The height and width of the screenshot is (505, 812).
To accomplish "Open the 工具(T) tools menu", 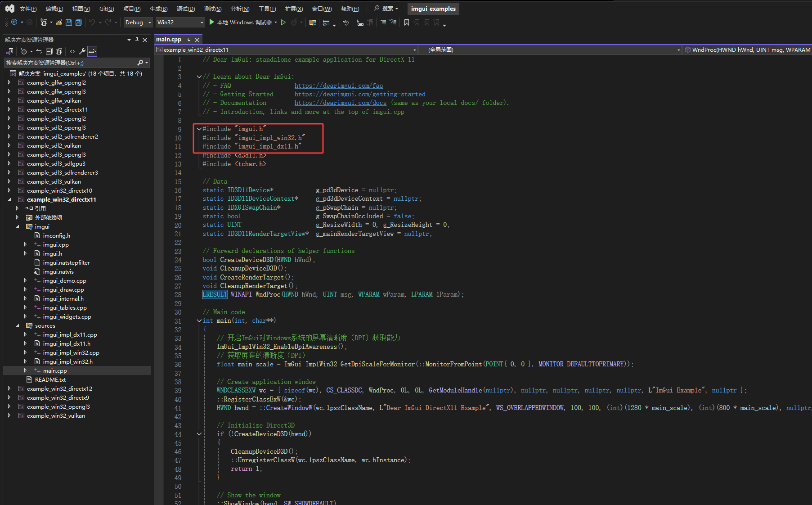I will pos(267,9).
